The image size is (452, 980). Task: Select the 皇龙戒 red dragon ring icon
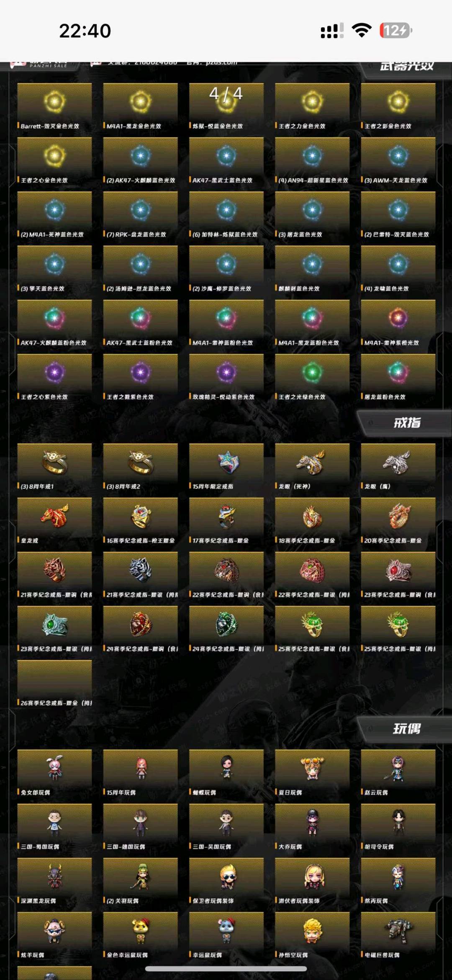[x=55, y=516]
